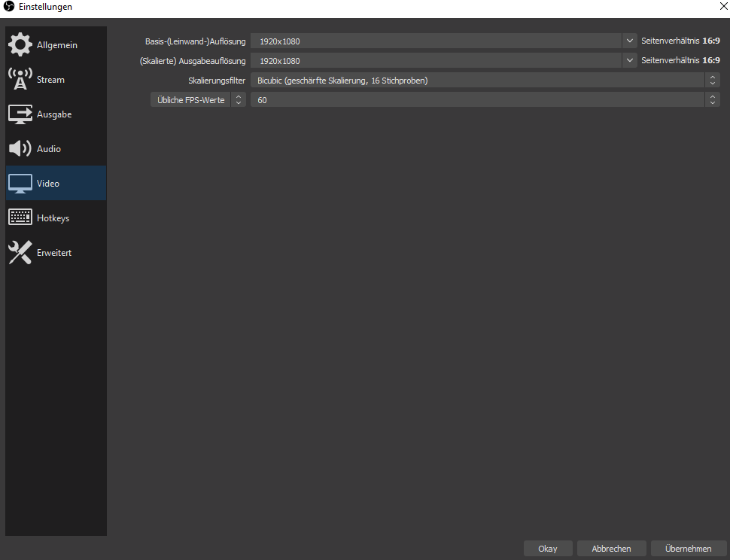Click the down chevron beside Skalierungsfilter
The height and width of the screenshot is (560, 730).
pyautogui.click(x=712, y=83)
